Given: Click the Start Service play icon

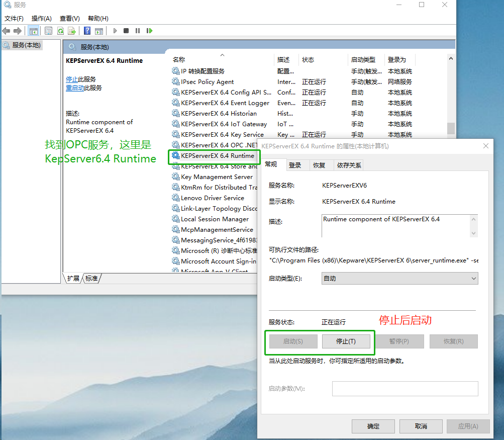Looking at the screenshot, I should [115, 31].
